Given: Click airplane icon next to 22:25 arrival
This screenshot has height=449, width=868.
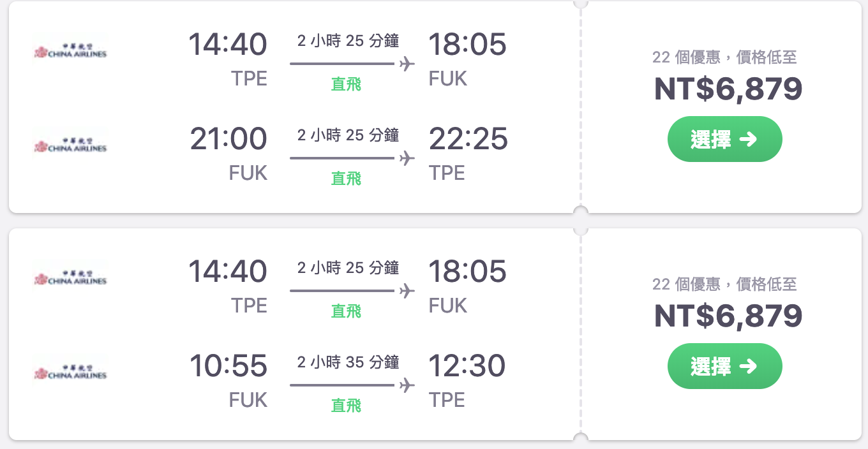Looking at the screenshot, I should 407,158.
